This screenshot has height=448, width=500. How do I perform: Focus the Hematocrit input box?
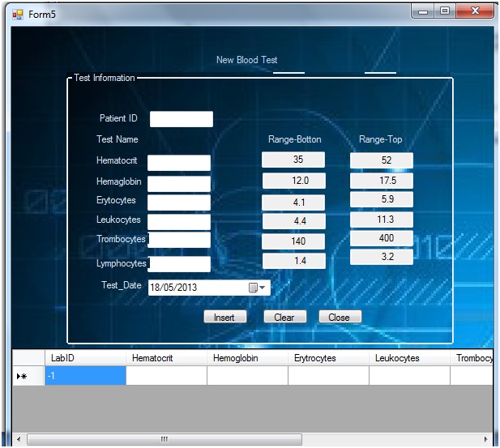[178, 163]
